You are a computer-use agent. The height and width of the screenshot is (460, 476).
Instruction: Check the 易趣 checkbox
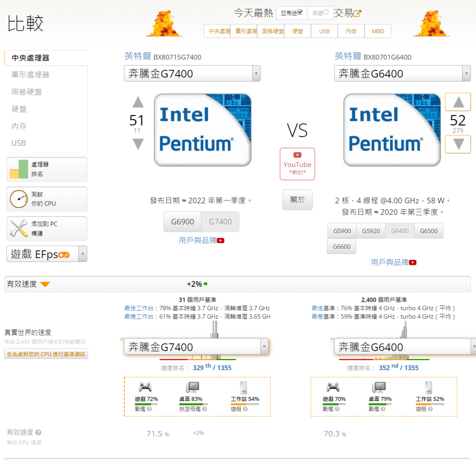326,12
